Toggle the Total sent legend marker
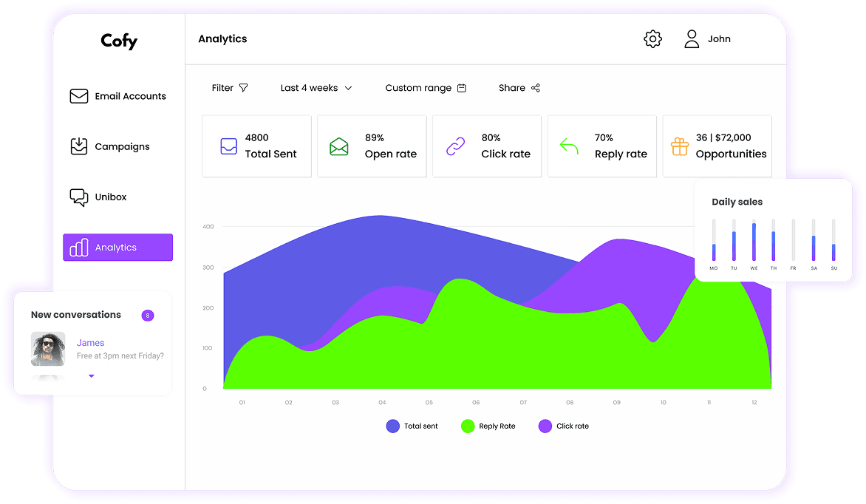 click(x=392, y=426)
